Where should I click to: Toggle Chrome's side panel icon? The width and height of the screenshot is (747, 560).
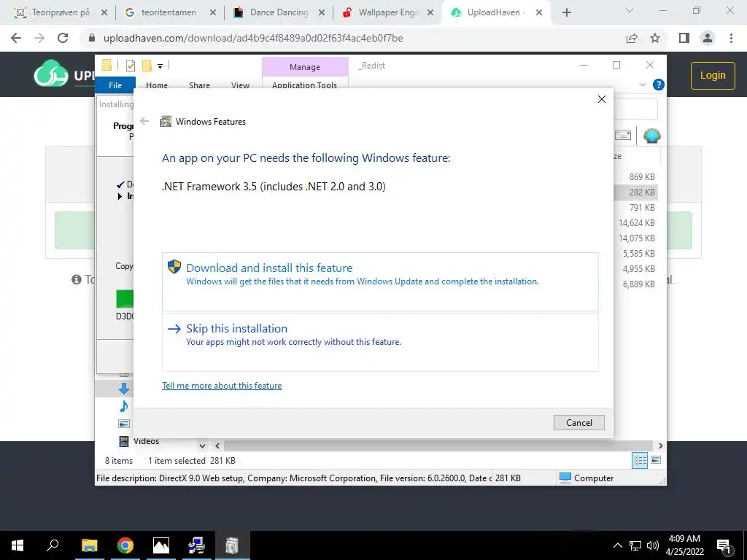(684, 38)
